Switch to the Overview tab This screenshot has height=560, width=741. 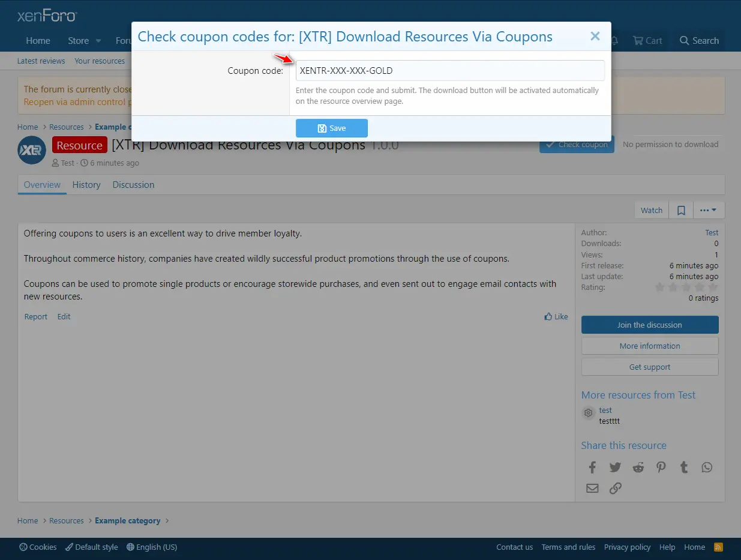point(42,185)
